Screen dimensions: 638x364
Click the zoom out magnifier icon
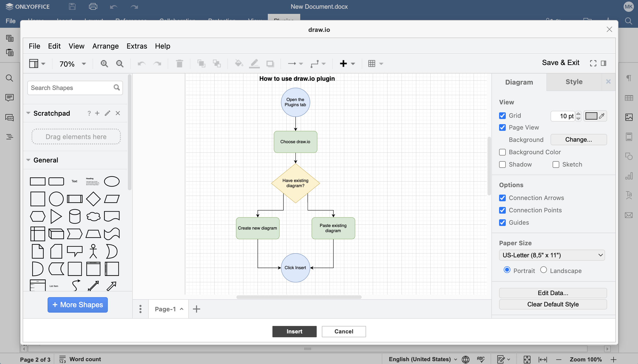(120, 63)
